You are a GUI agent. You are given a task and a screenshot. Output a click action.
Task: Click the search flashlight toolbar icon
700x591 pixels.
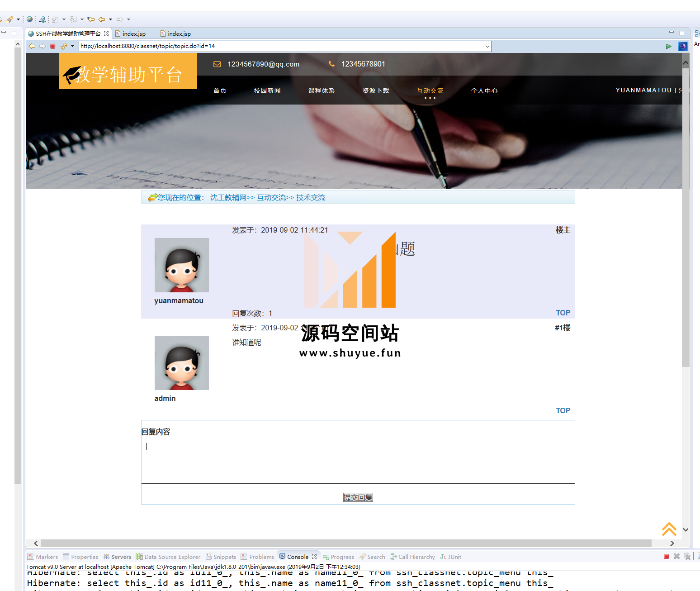(9, 19)
